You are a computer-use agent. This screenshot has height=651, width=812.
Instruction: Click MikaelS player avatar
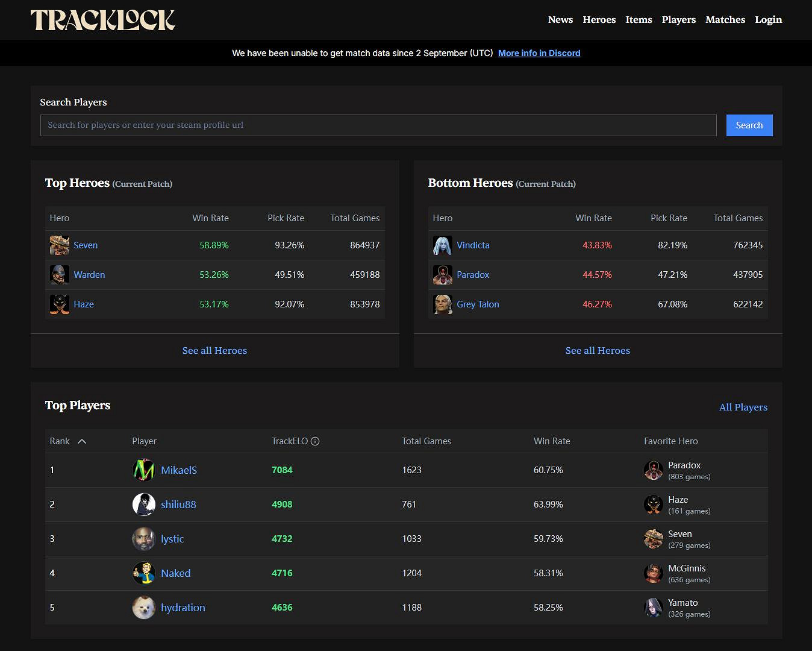(x=143, y=470)
